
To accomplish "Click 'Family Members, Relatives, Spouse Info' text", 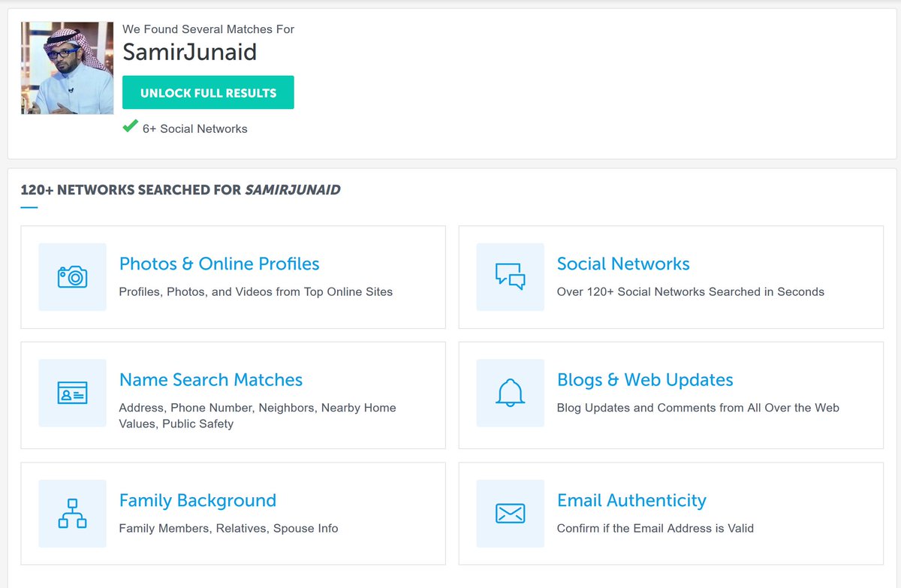I will coord(229,528).
